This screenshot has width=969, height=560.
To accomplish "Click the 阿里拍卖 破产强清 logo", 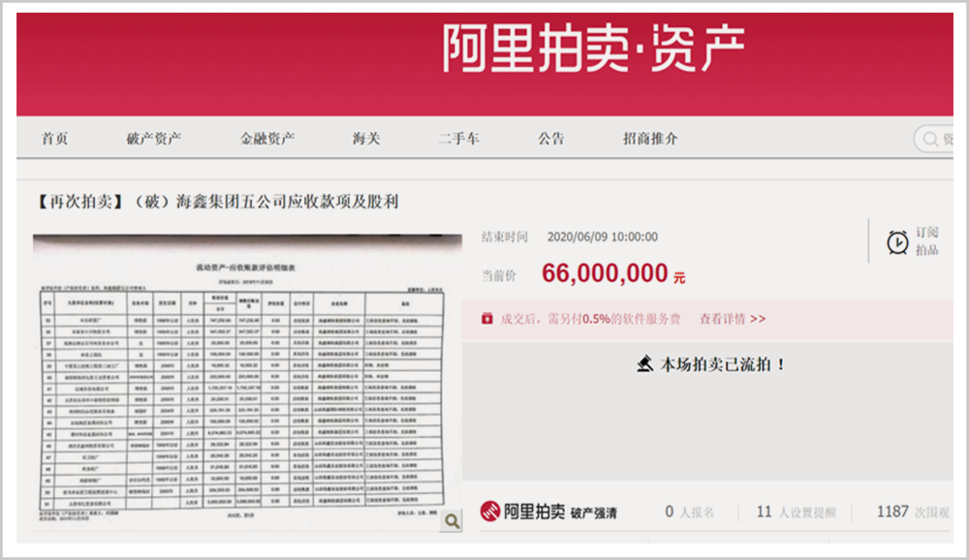I will (x=548, y=512).
